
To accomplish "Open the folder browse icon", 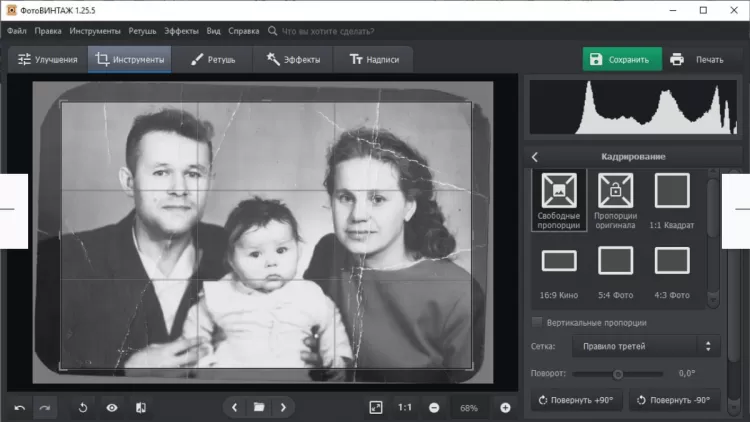I will click(x=259, y=407).
